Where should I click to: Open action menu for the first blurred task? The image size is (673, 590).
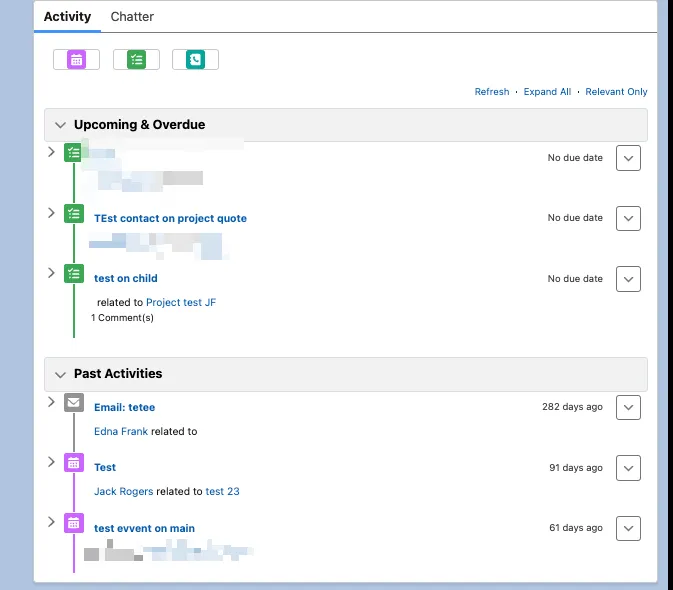point(628,158)
